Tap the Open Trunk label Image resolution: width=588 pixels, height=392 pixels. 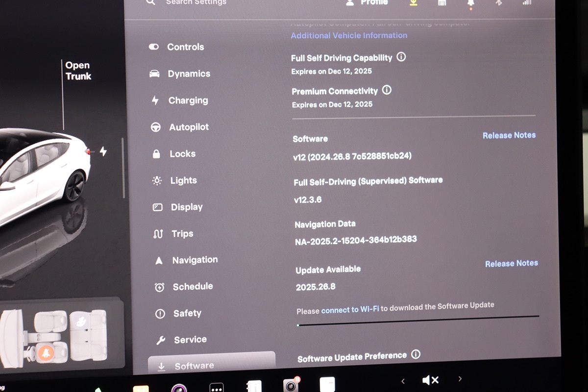click(78, 71)
